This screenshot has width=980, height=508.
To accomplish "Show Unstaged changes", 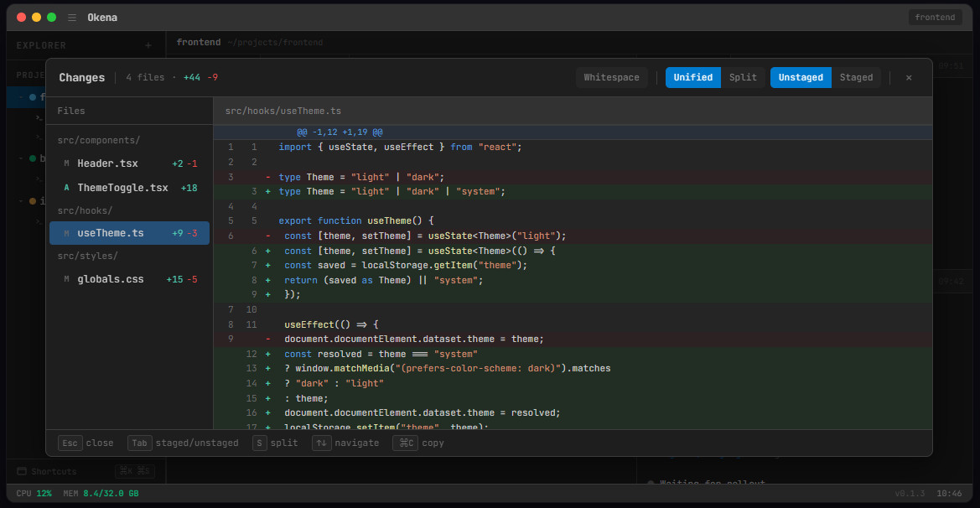I will 801,77.
